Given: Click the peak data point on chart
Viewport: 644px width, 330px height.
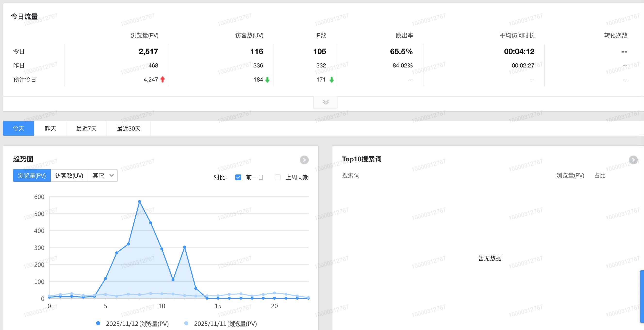Looking at the screenshot, I should 140,201.
